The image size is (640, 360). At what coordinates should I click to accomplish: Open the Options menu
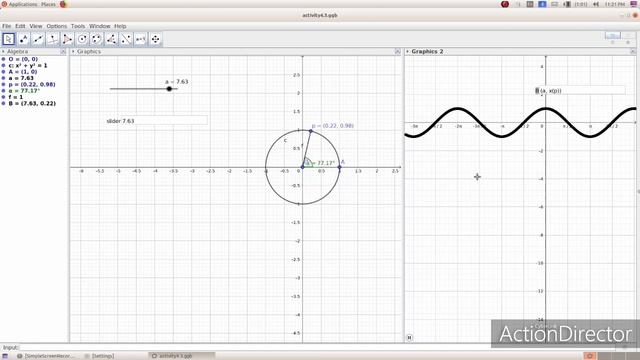coord(56,26)
